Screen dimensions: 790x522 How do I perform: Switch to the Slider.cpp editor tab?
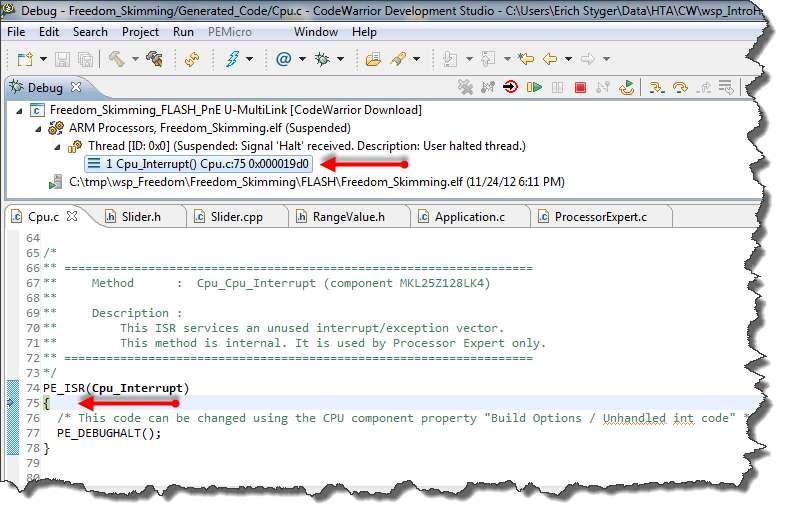pos(237,217)
